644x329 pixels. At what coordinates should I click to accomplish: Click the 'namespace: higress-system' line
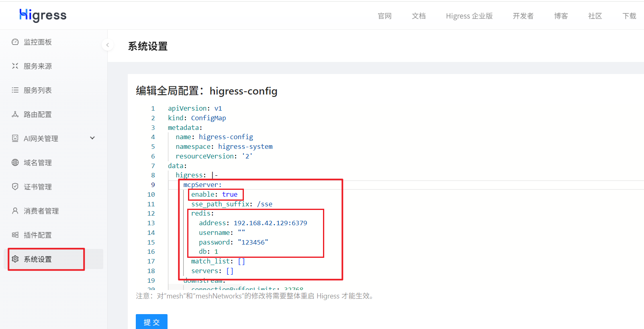(x=224, y=146)
